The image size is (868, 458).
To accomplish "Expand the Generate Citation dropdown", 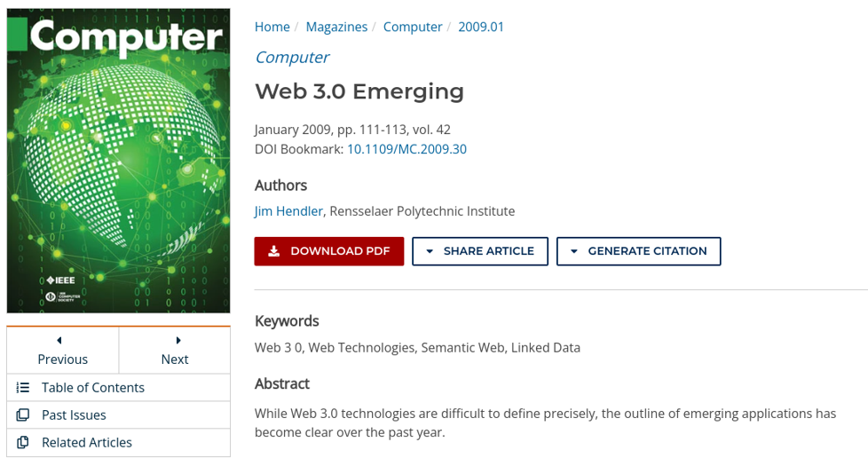I will [639, 251].
